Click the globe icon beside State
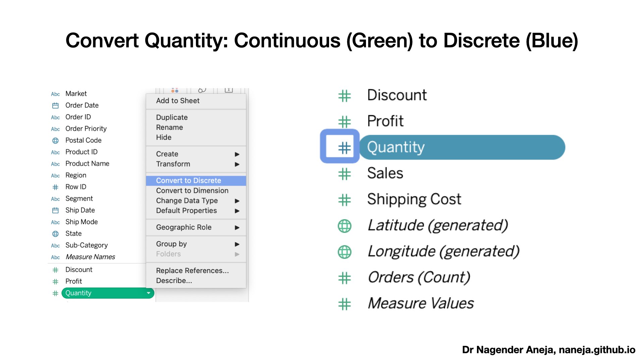This screenshot has width=644, height=362. point(55,234)
